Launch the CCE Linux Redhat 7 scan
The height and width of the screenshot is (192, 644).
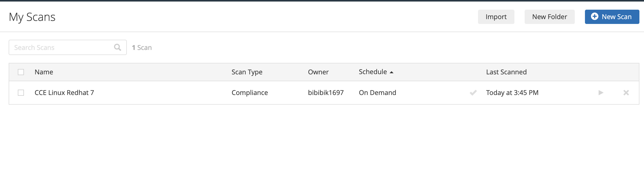[x=601, y=93]
